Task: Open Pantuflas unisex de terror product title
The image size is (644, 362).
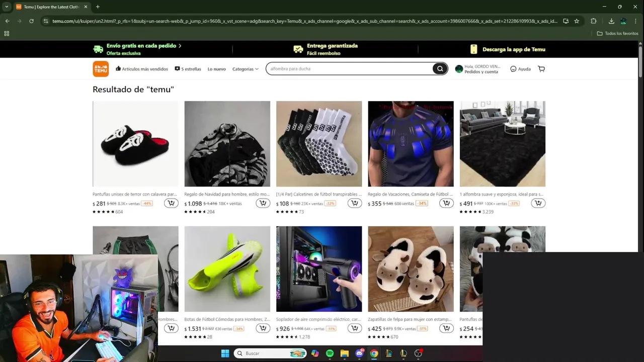Action: (135, 194)
